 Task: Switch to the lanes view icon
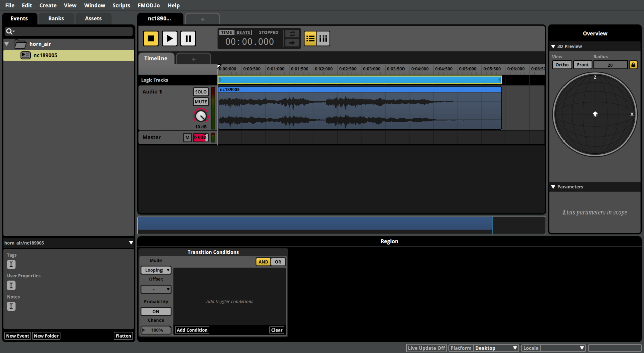[x=323, y=38]
